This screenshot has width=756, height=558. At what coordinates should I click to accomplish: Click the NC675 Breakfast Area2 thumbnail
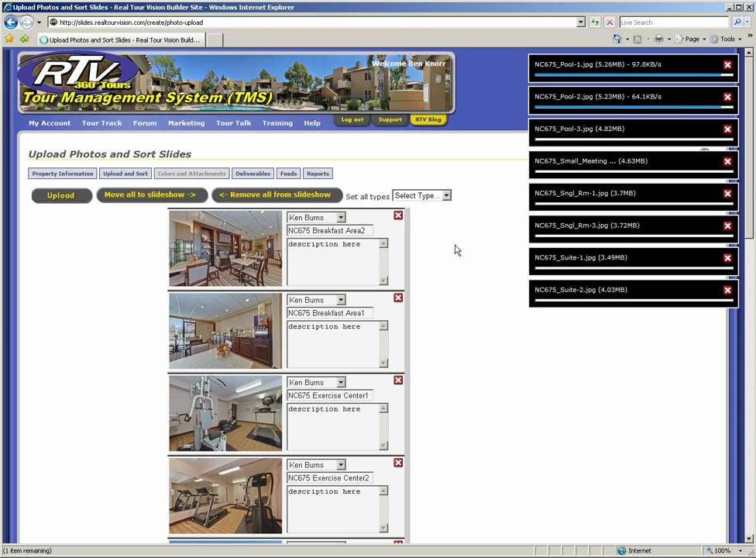[225, 248]
